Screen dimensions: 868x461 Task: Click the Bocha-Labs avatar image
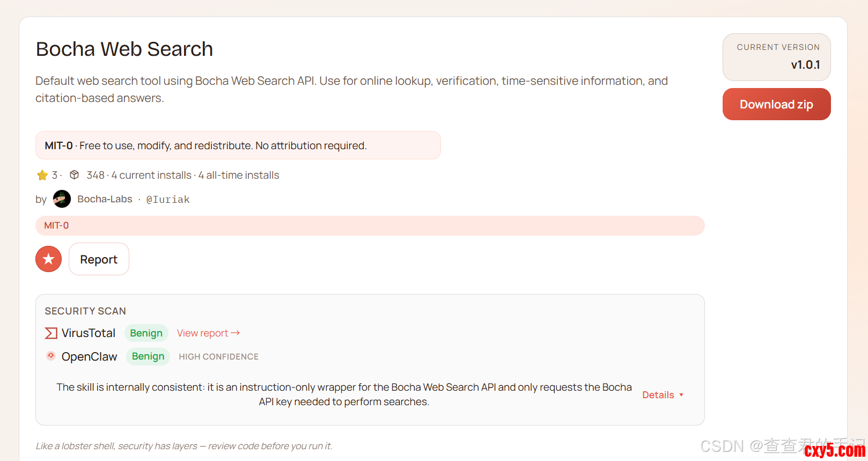[x=62, y=199]
